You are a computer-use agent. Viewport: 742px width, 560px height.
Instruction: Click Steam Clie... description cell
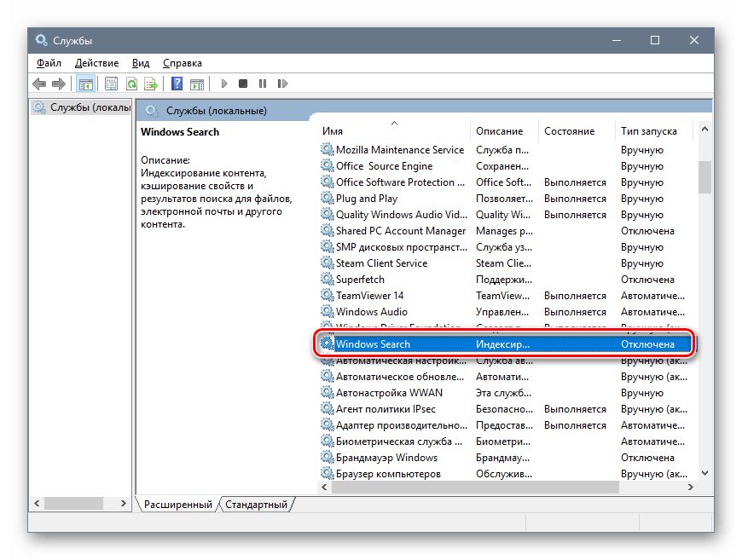tap(503, 263)
